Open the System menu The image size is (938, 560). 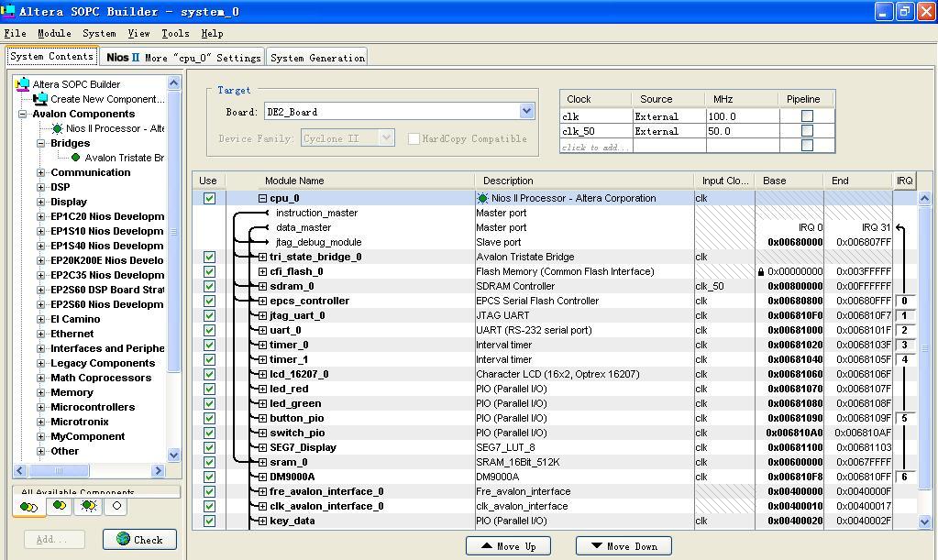click(99, 34)
